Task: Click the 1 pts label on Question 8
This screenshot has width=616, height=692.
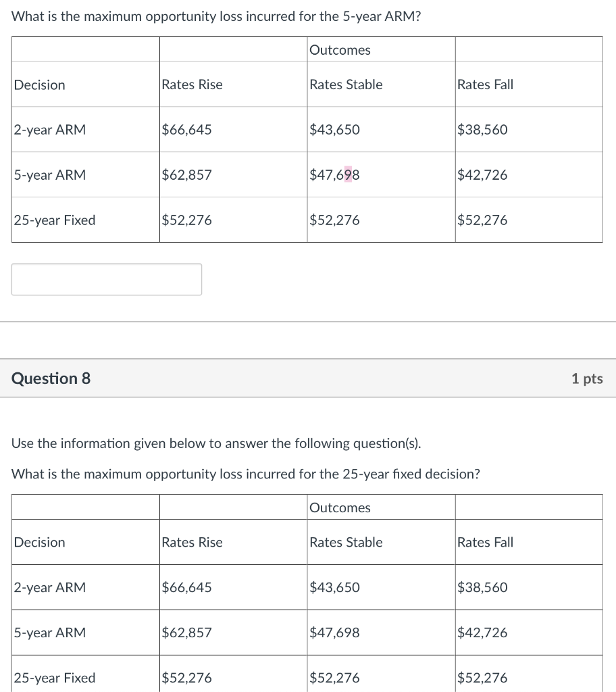Action: click(x=586, y=378)
